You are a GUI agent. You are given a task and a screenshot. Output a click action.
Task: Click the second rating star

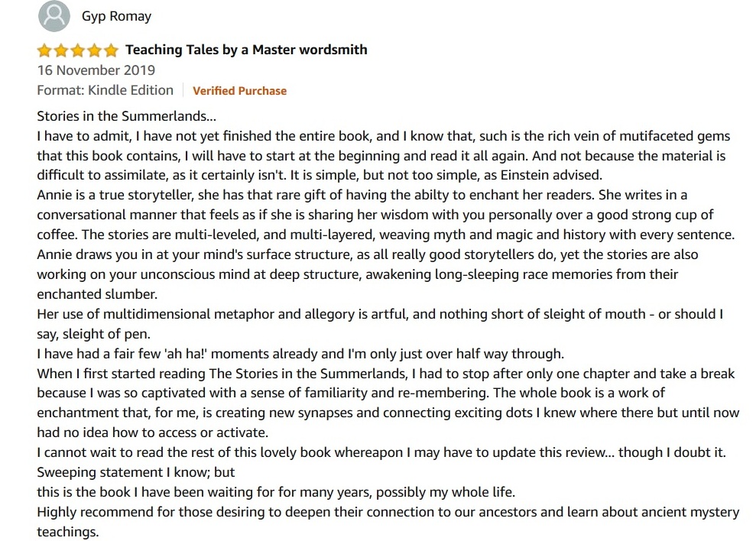coord(61,51)
